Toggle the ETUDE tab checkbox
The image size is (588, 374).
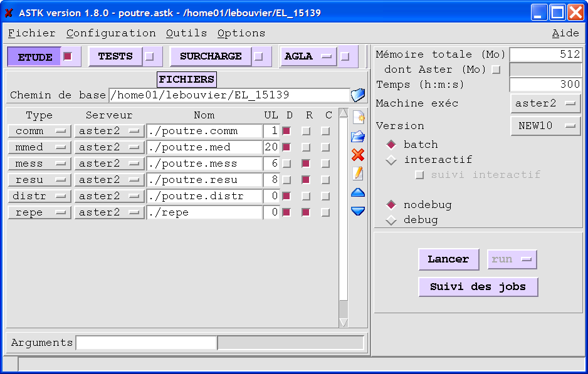(68, 56)
